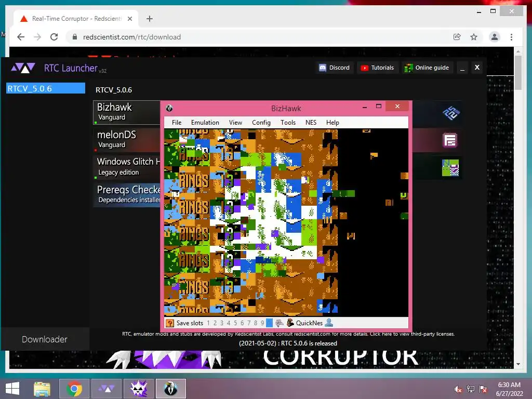Image resolution: width=532 pixels, height=399 pixels.
Task: Open the NES menu in BizHawk
Action: coord(311,123)
